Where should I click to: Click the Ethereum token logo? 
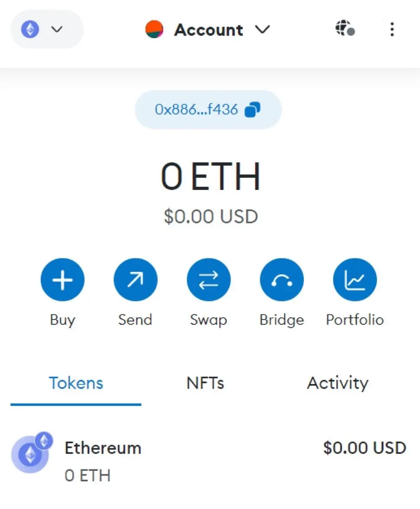[32, 453]
